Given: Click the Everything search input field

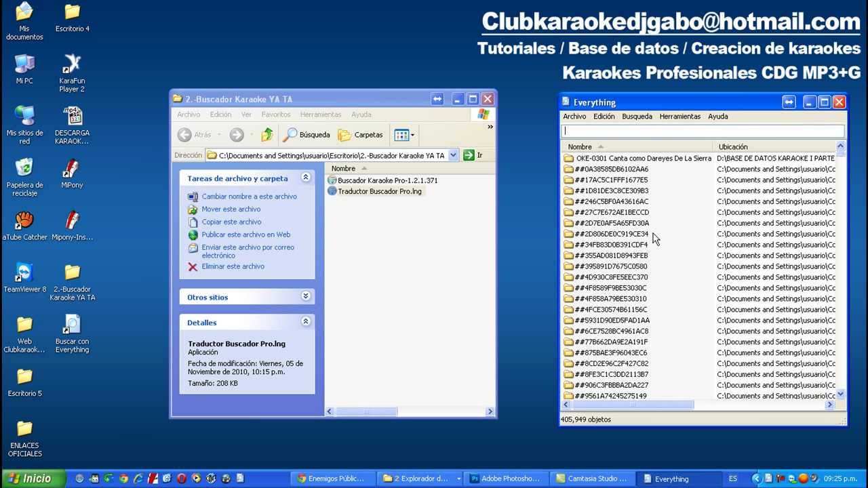Looking at the screenshot, I should coord(703,131).
